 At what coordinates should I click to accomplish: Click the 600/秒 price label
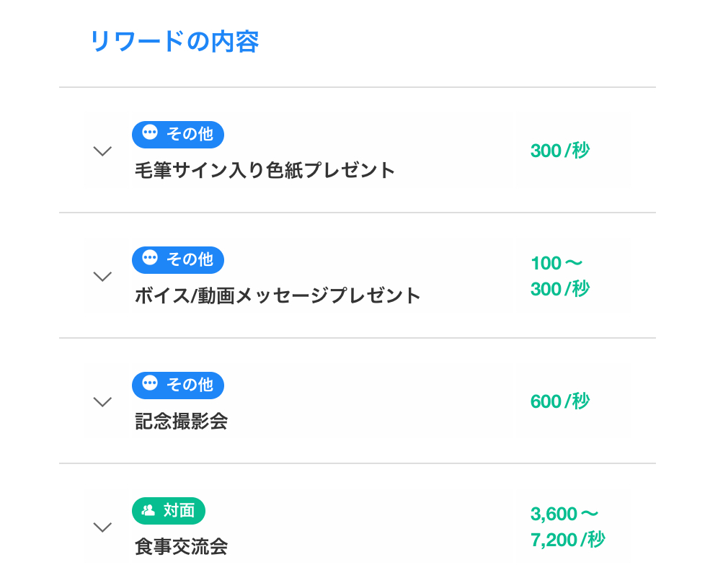point(560,401)
